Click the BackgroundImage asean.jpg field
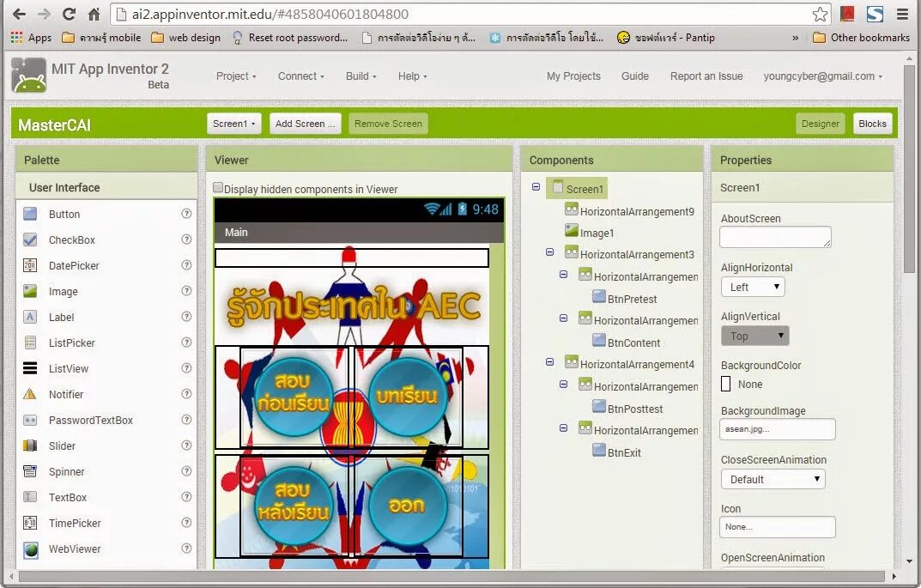This screenshot has height=588, width=921. [x=777, y=429]
